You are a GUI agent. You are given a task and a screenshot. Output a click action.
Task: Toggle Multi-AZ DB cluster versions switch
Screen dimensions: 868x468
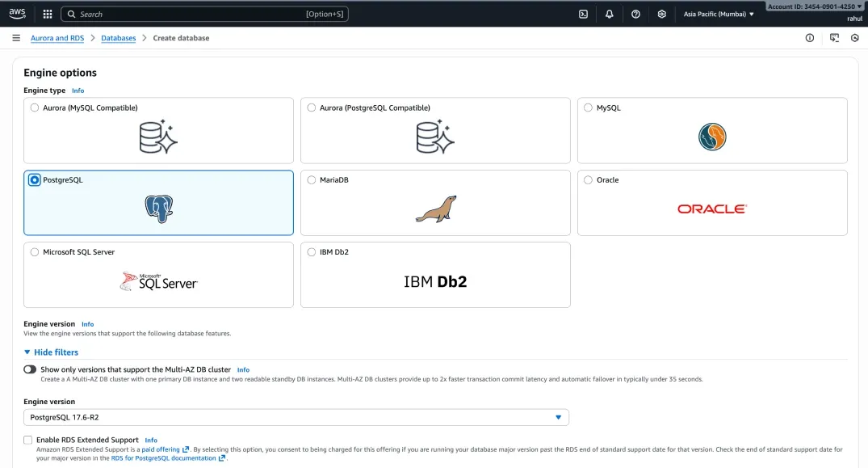pos(30,369)
